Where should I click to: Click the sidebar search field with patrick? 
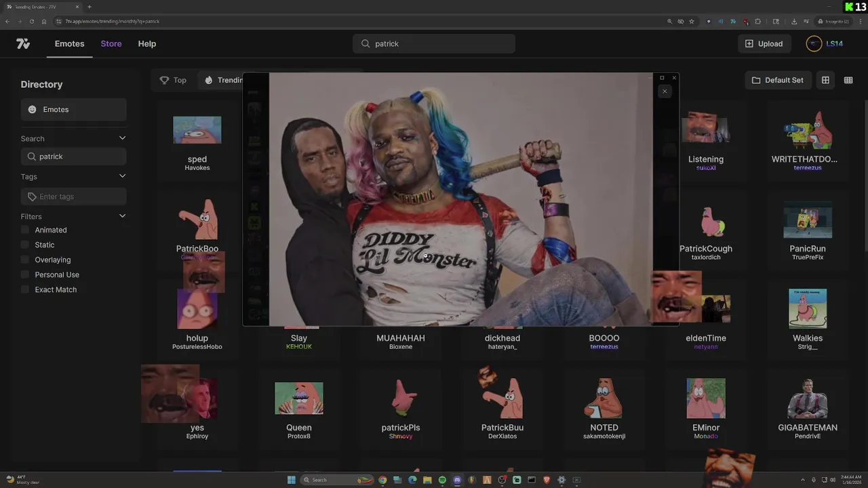coord(73,157)
